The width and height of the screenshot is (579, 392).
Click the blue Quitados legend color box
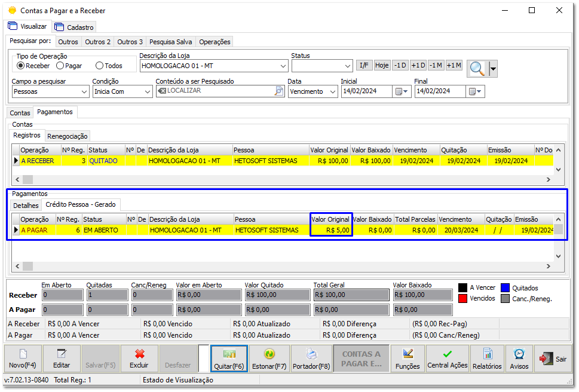coord(506,288)
